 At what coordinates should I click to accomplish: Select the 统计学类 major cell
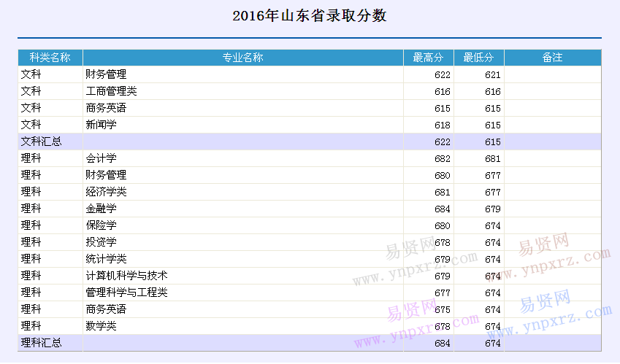click(x=106, y=259)
